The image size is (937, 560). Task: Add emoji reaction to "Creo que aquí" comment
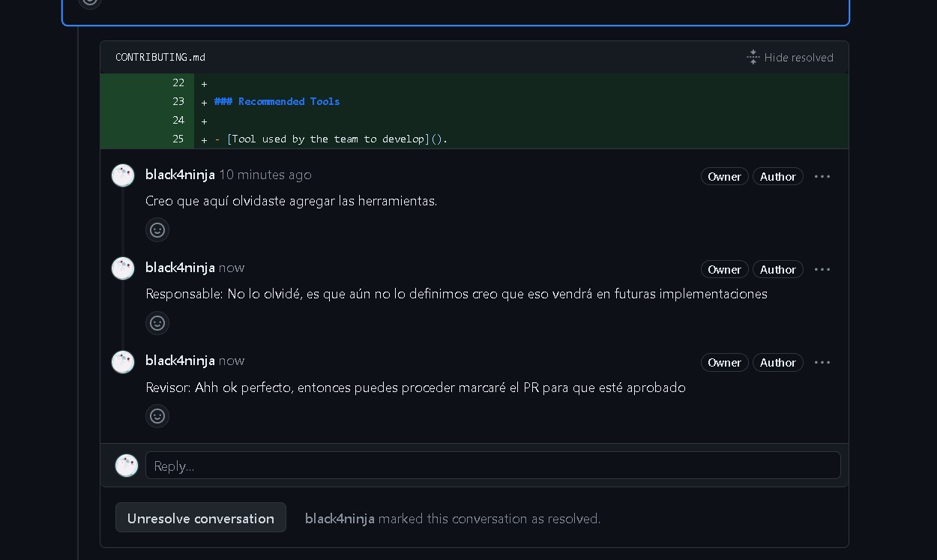click(x=157, y=230)
